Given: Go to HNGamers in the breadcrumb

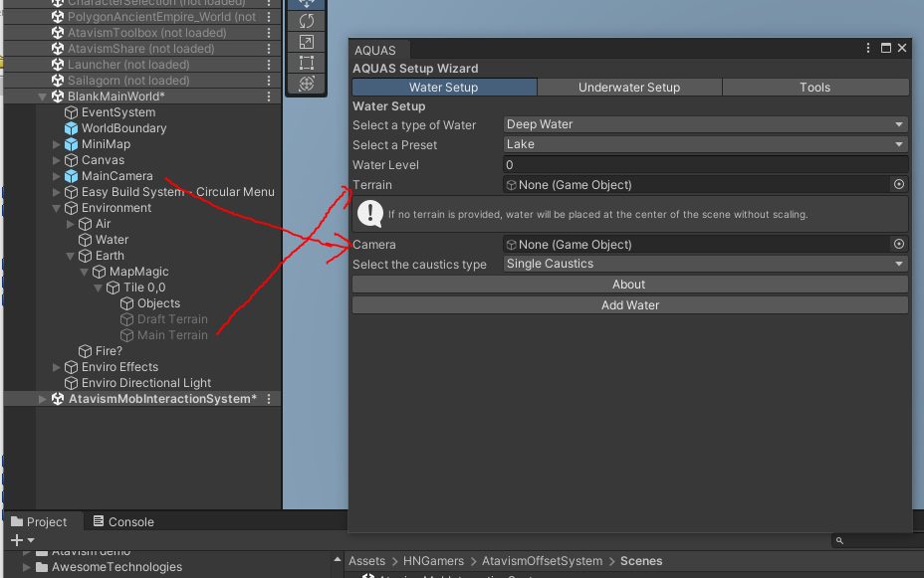Looking at the screenshot, I should pyautogui.click(x=433, y=561).
